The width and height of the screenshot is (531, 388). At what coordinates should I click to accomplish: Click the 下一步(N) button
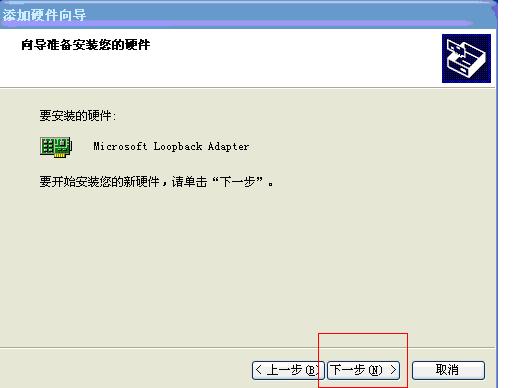pos(363,370)
